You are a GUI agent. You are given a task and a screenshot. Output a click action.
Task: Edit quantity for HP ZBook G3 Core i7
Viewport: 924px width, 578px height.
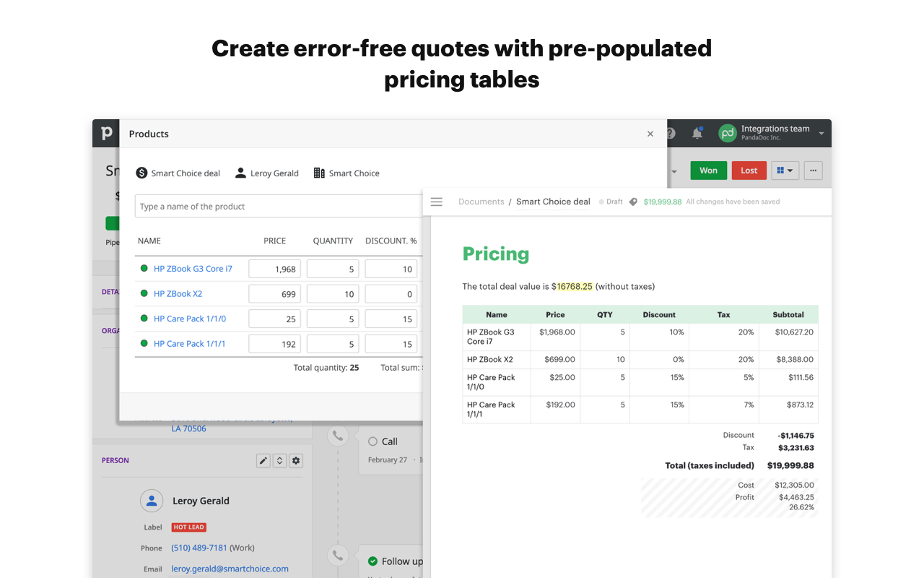click(x=333, y=269)
